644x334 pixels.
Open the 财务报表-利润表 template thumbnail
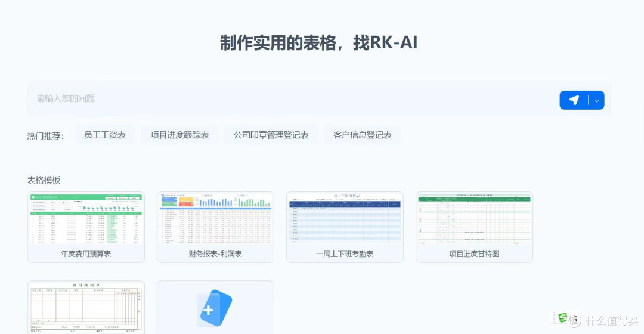point(215,219)
